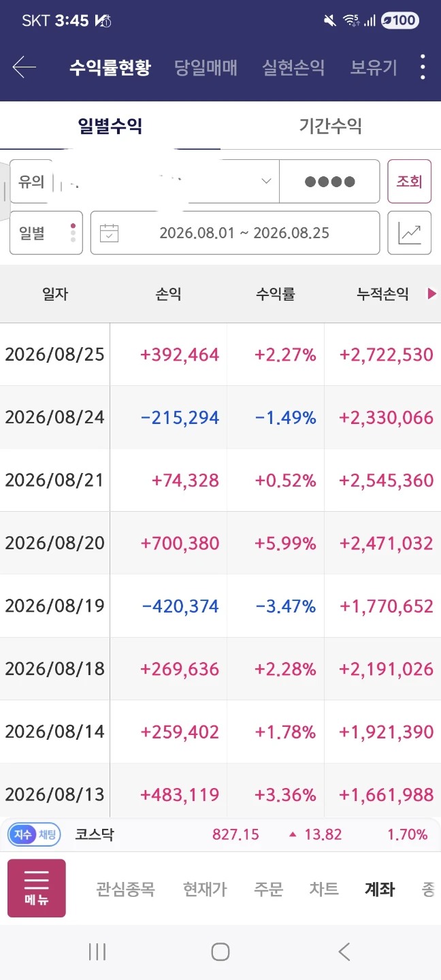Select the 실현손익 top tab
The height and width of the screenshot is (980, 441).
(x=293, y=67)
